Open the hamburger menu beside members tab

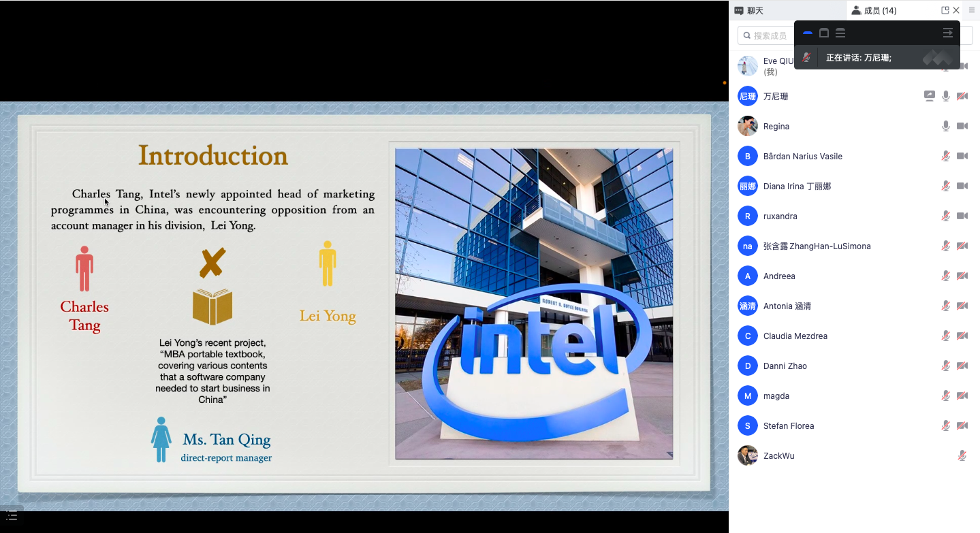pyautogui.click(x=972, y=10)
